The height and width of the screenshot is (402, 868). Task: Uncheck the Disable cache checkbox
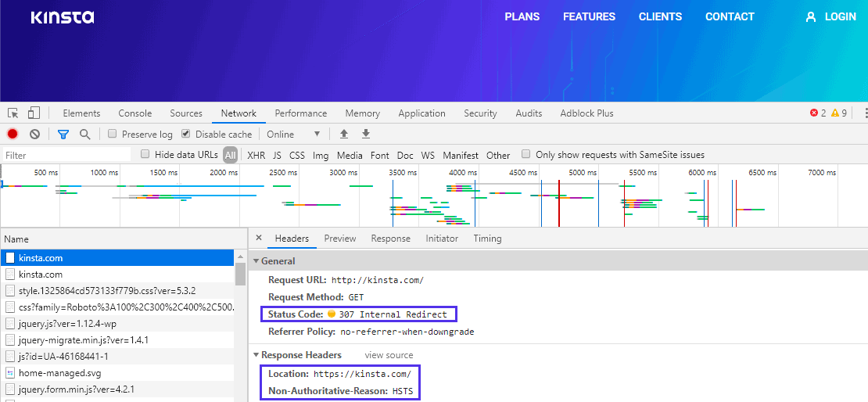(186, 134)
